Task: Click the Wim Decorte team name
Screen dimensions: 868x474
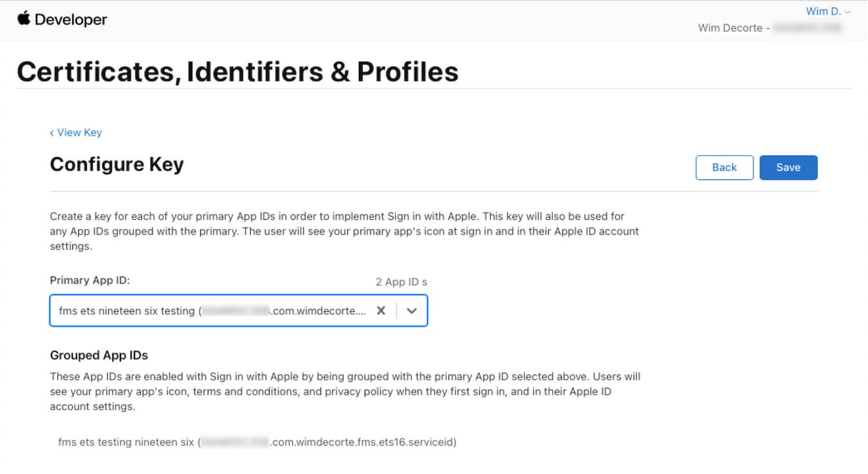Action: click(x=730, y=28)
